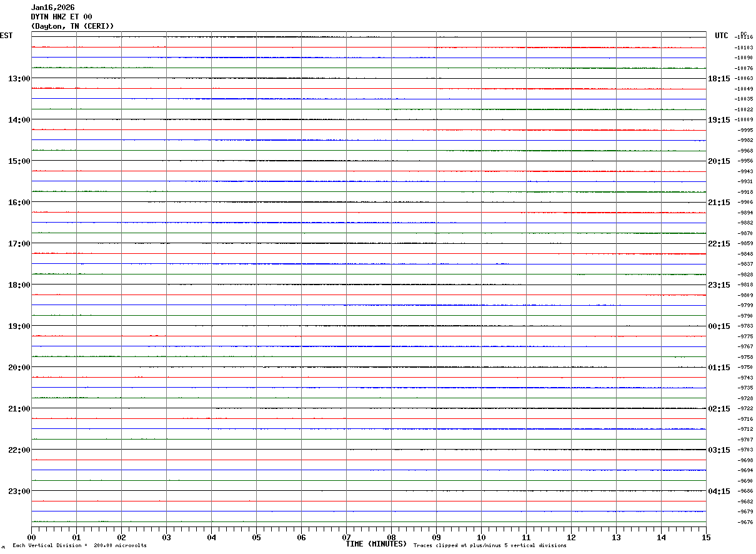Click the 00 minute axis tick label
The image size is (756, 554).
[32, 537]
